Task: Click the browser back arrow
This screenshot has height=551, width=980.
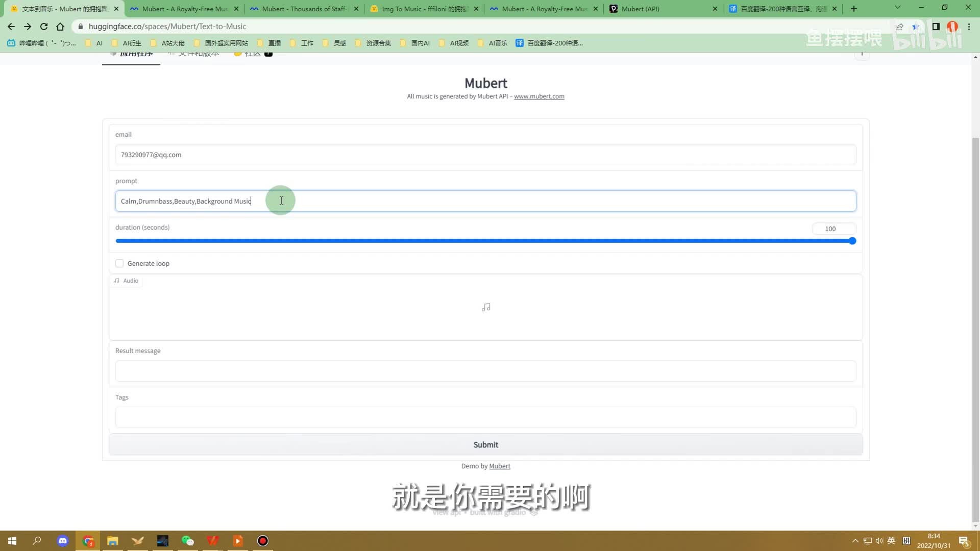Action: [x=11, y=27]
